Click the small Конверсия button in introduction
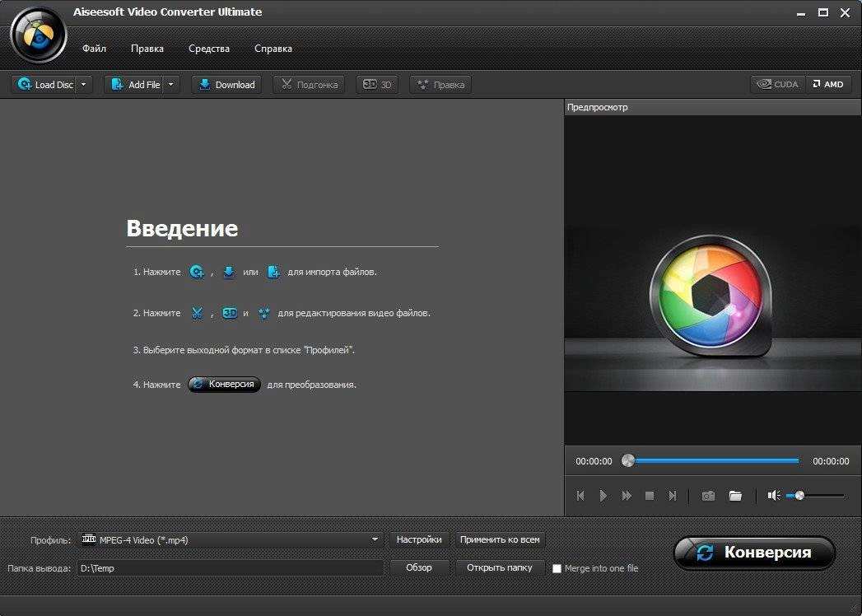Screen dimensions: 862x616 (224, 385)
